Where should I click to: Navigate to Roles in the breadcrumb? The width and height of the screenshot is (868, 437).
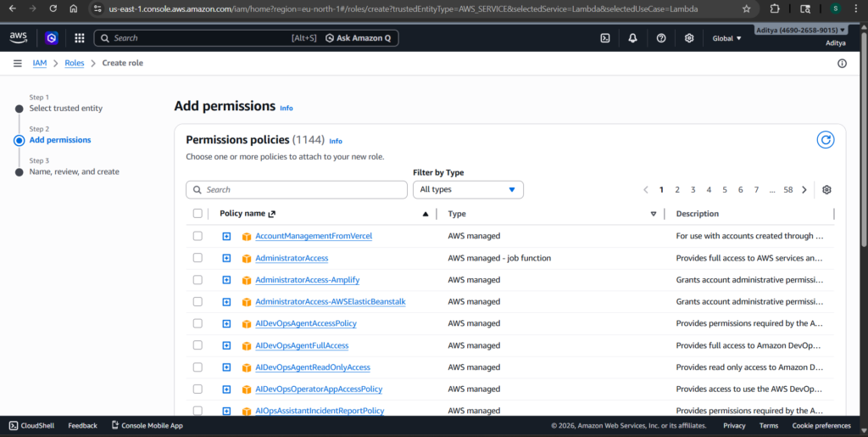[x=75, y=64]
